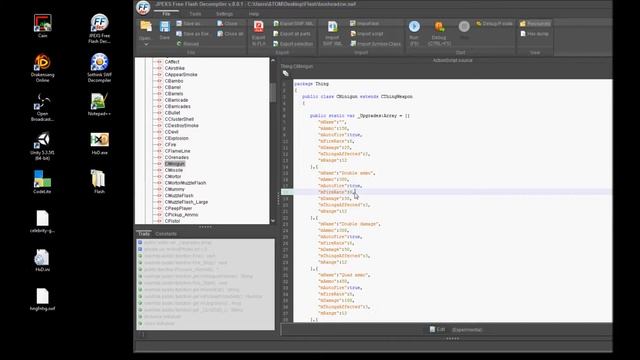Screen dimensions: 640x360
Task: Click the FFDec application logo button
Action: [x=143, y=7]
